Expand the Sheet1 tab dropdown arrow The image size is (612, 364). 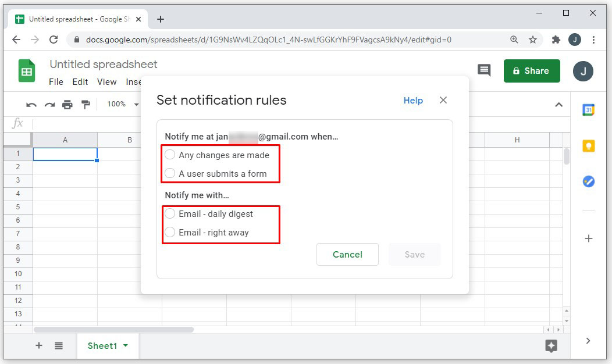click(126, 346)
